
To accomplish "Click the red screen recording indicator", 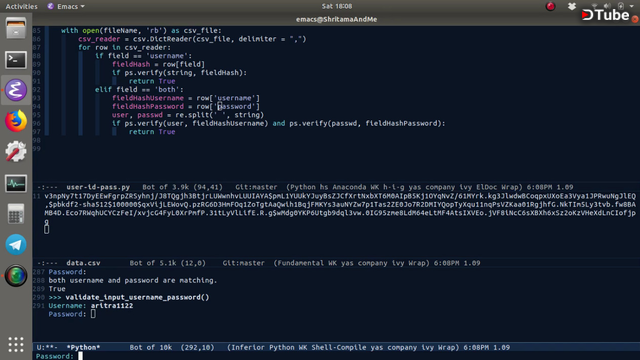I will (551, 6).
